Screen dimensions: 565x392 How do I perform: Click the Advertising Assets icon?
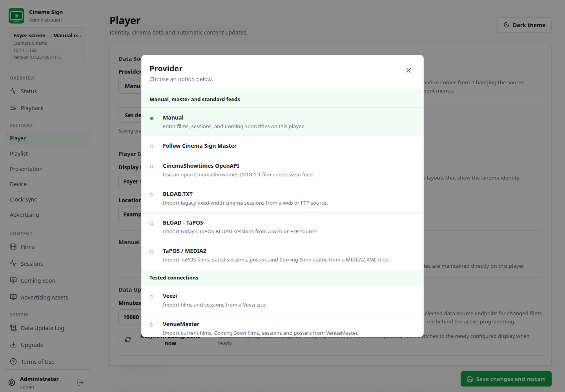coord(13,297)
